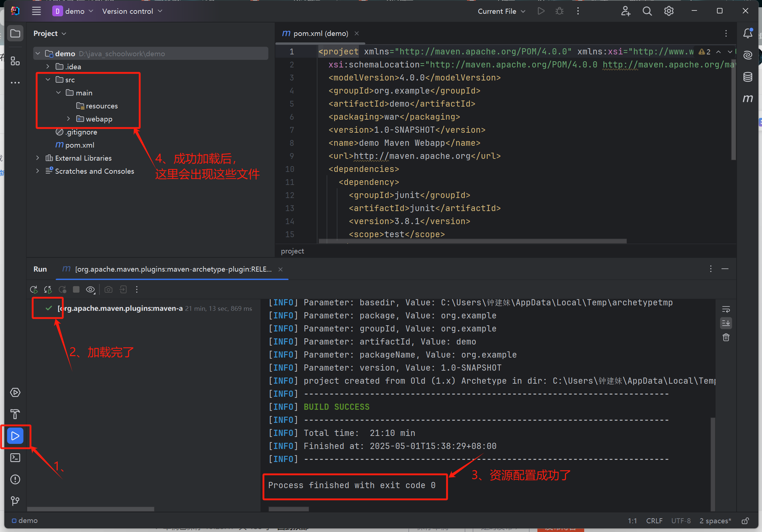
Task: Open the Database tool window
Action: tap(747, 77)
